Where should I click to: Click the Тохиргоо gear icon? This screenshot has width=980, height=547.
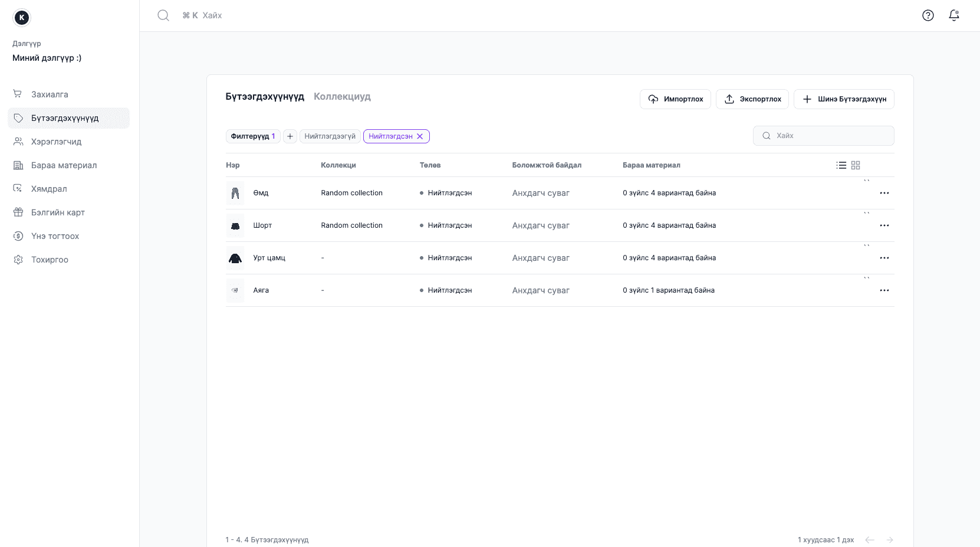[x=18, y=260]
